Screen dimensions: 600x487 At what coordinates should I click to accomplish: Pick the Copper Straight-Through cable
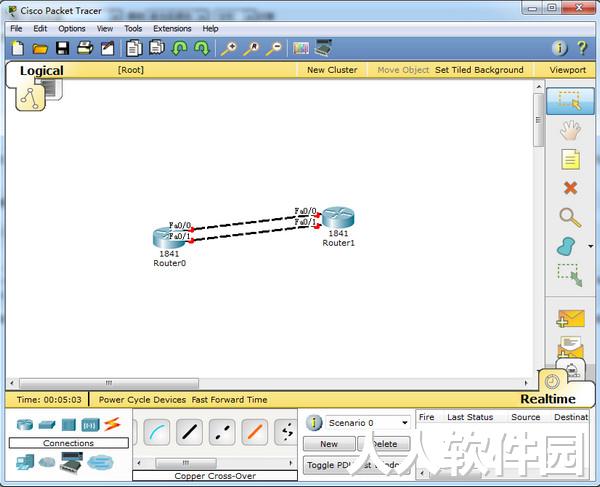pos(189,432)
